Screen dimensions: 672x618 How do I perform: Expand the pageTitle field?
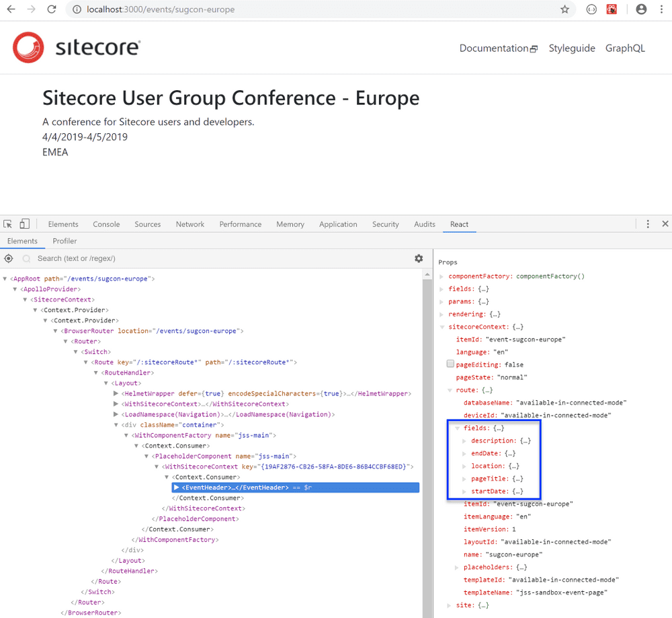pos(464,479)
